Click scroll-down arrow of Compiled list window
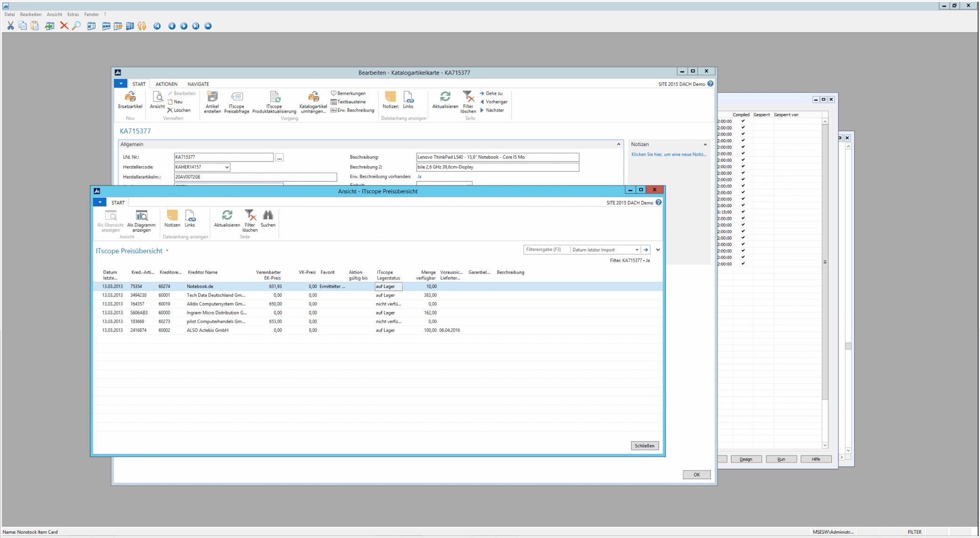 coord(825,445)
